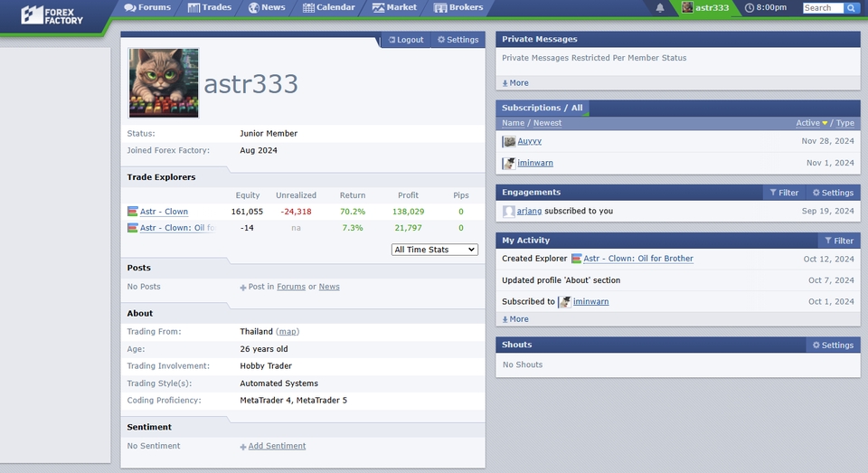Viewport: 868px width, 473px height.
Task: Click explorer icon in My Activity
Action: point(576,259)
